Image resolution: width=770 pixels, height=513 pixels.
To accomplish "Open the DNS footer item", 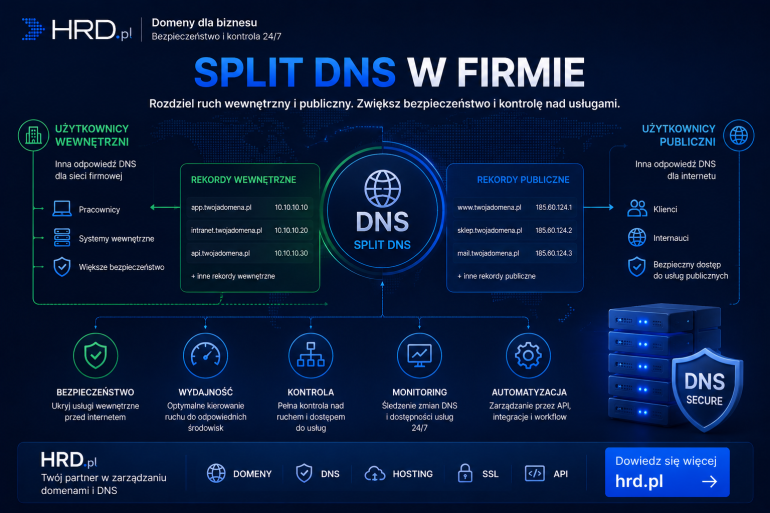I will [318, 473].
